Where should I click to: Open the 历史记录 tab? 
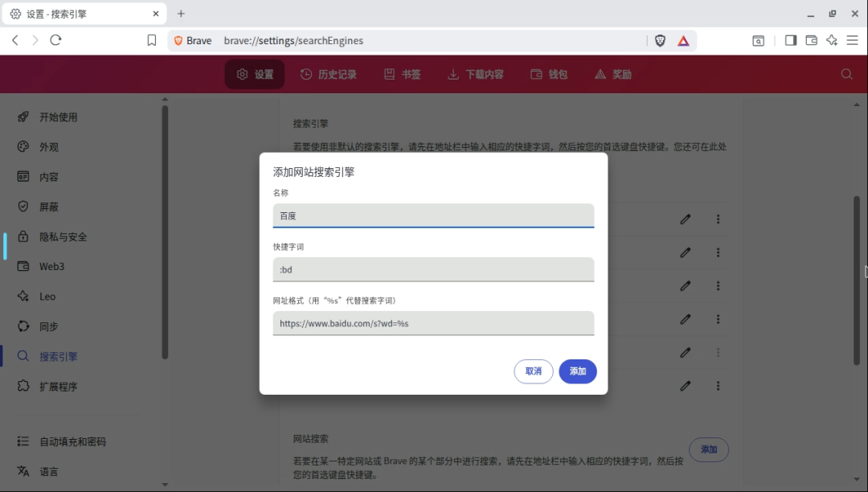coord(328,74)
